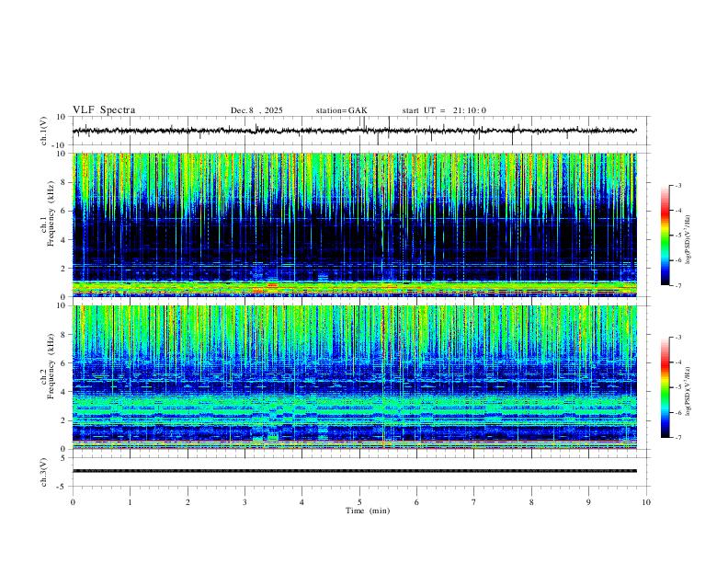The height and width of the screenshot is (563, 728).
Task: Click the time axis tick label '3'
Action: (245, 502)
